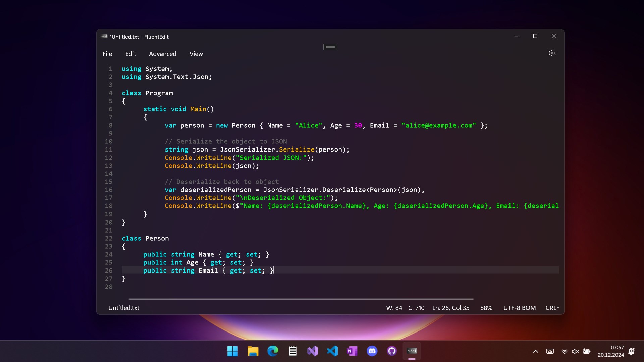Open Discord from the taskbar
This screenshot has width=644, height=362.
click(372, 351)
